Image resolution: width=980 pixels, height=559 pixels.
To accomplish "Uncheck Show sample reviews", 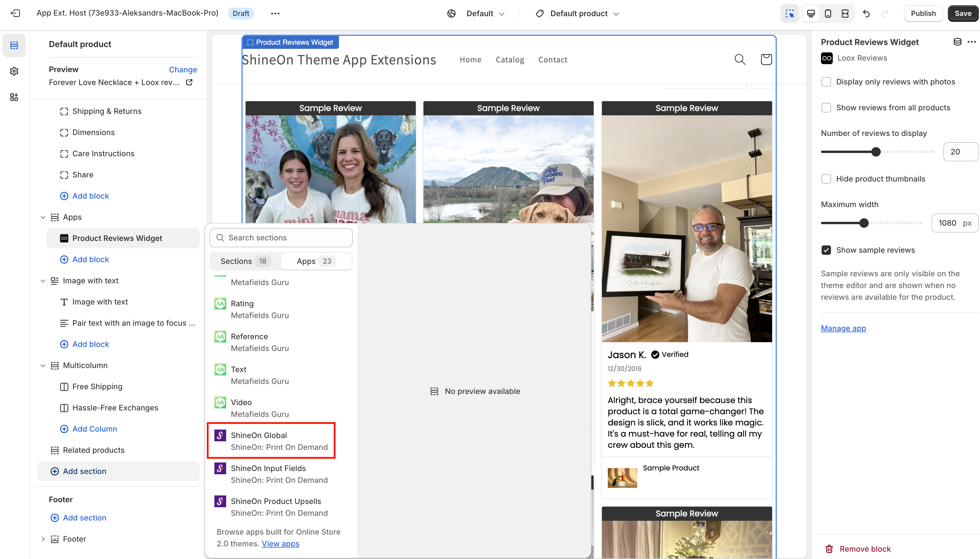I will 826,250.
